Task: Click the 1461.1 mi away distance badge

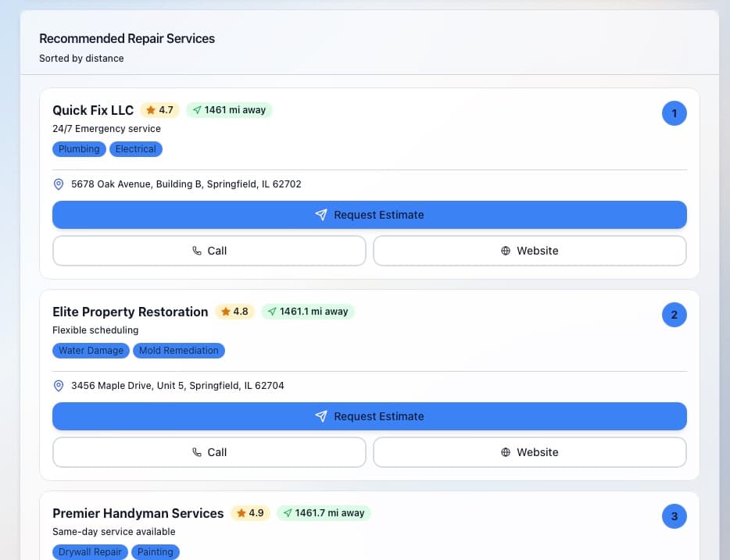Action: click(307, 312)
